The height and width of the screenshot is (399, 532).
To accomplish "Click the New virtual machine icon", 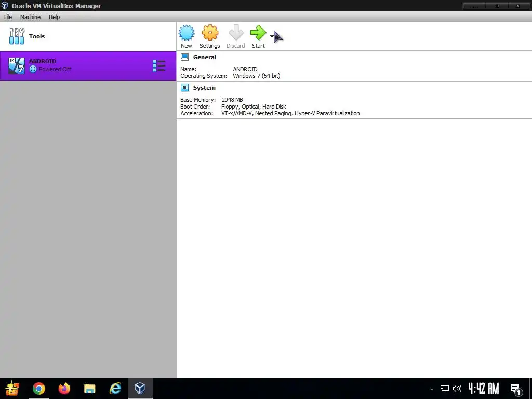I will pos(187,33).
